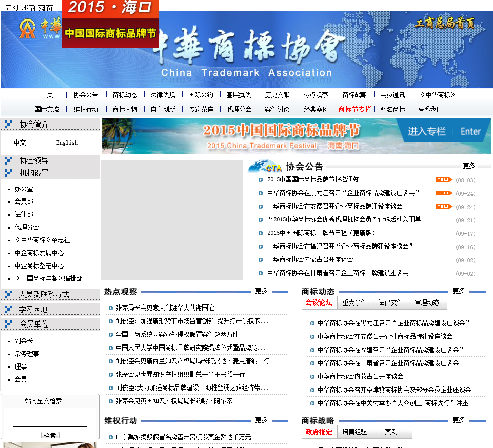
Task: Click bullet icon beside 张茅局长会见意大利驻华大使谢国谊
Action: click(x=111, y=308)
